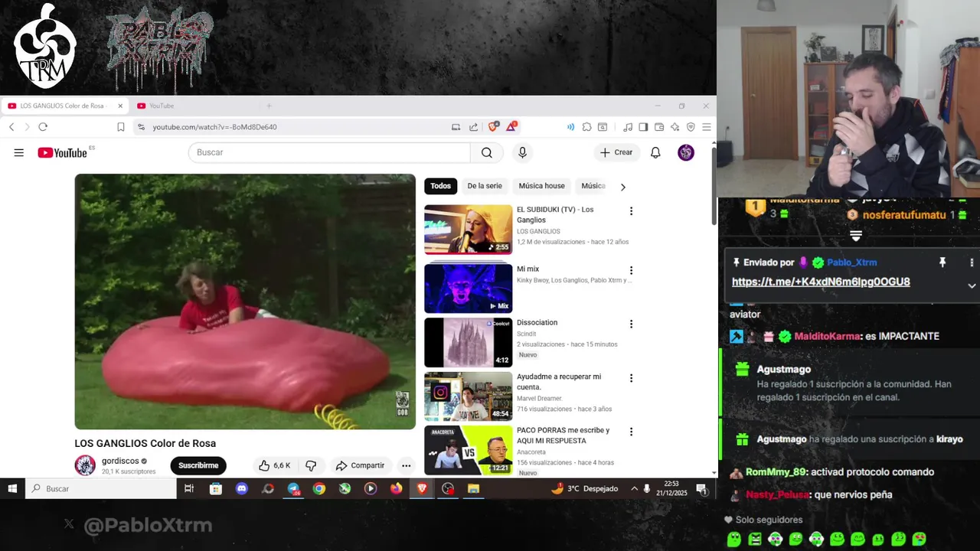This screenshot has height=551, width=980.
Task: Open Windows Start menu
Action: (12, 488)
